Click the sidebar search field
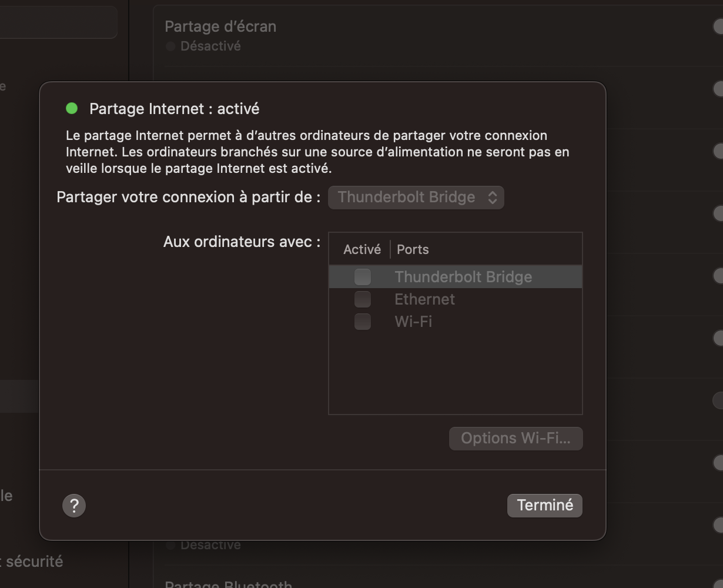This screenshot has height=588, width=723. [x=58, y=22]
